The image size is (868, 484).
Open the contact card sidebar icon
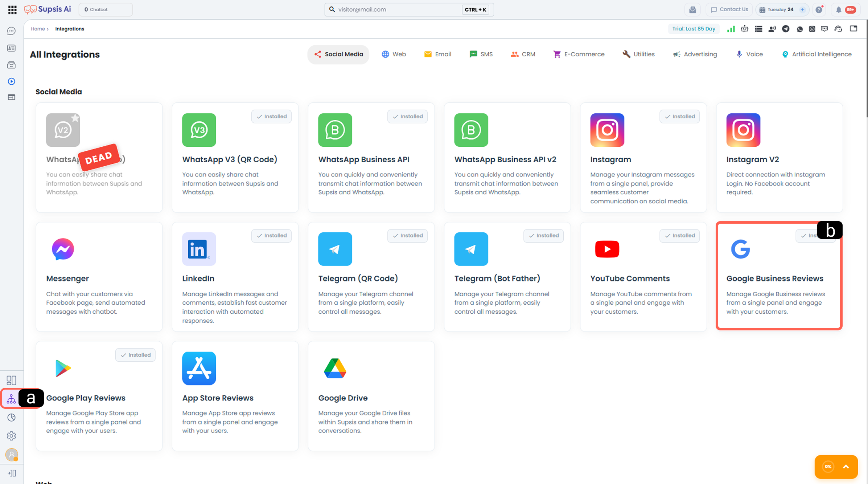(12, 48)
